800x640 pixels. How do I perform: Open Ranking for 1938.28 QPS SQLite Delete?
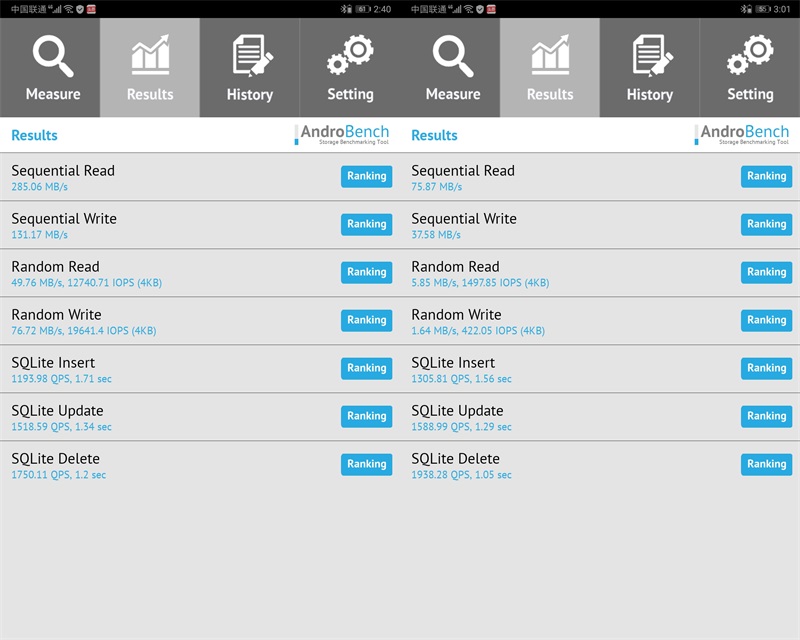pos(766,464)
